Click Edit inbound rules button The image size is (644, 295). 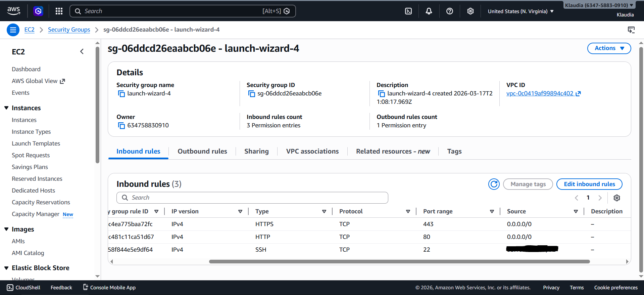(589, 184)
